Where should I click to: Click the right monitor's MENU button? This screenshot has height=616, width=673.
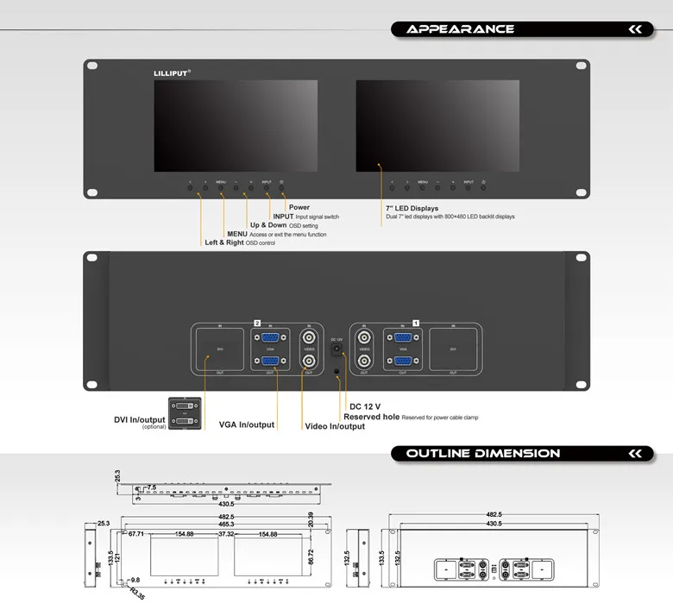click(x=422, y=187)
